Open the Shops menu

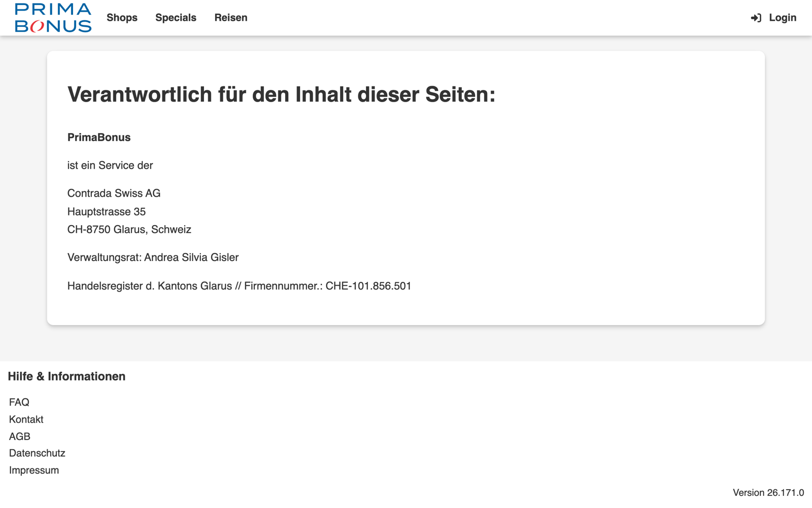coord(122,18)
